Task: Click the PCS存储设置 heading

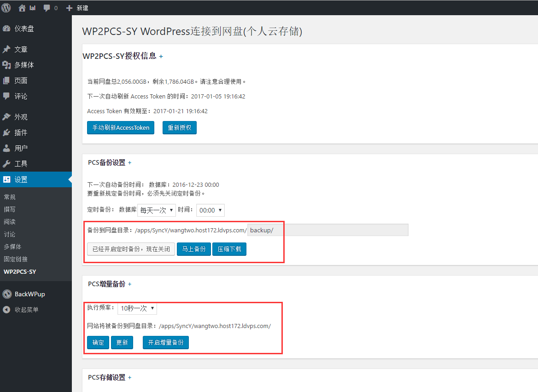Action: click(x=107, y=378)
